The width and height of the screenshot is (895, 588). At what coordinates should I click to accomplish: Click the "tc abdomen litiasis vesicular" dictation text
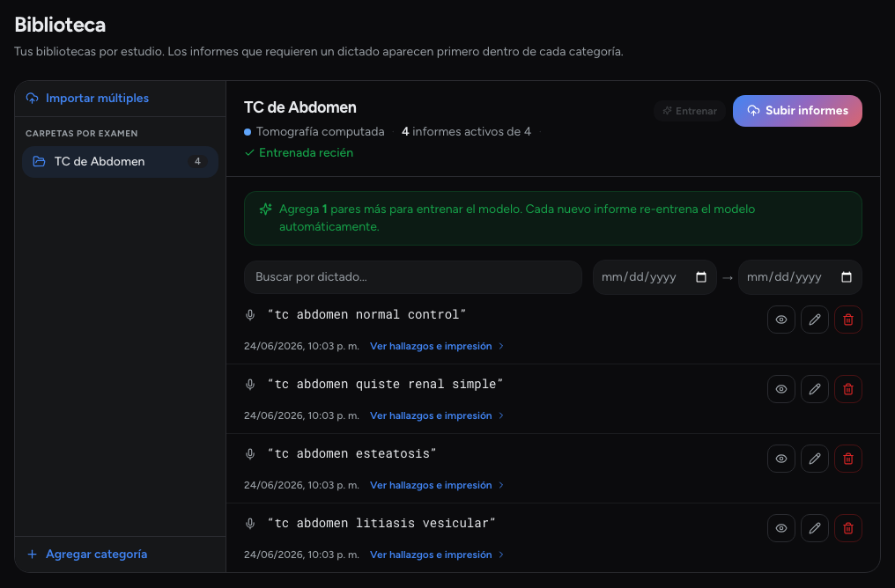(381, 524)
